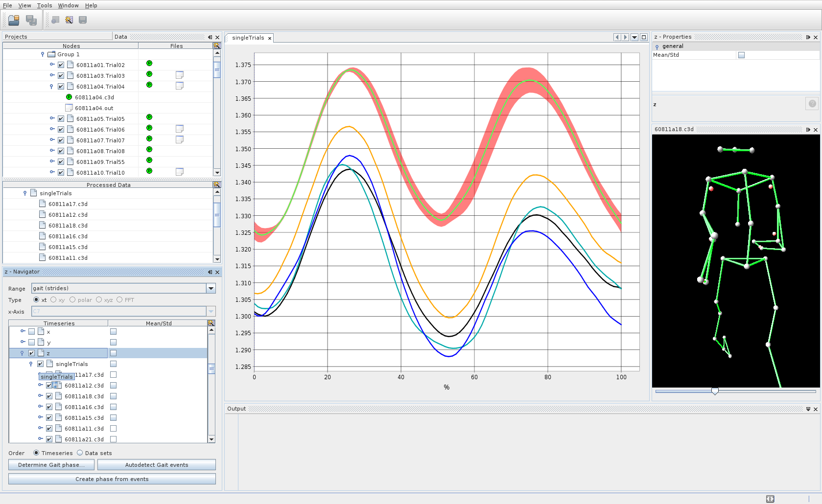This screenshot has height=504, width=822.
Task: Click the help question mark in Properties
Action: coord(812,104)
